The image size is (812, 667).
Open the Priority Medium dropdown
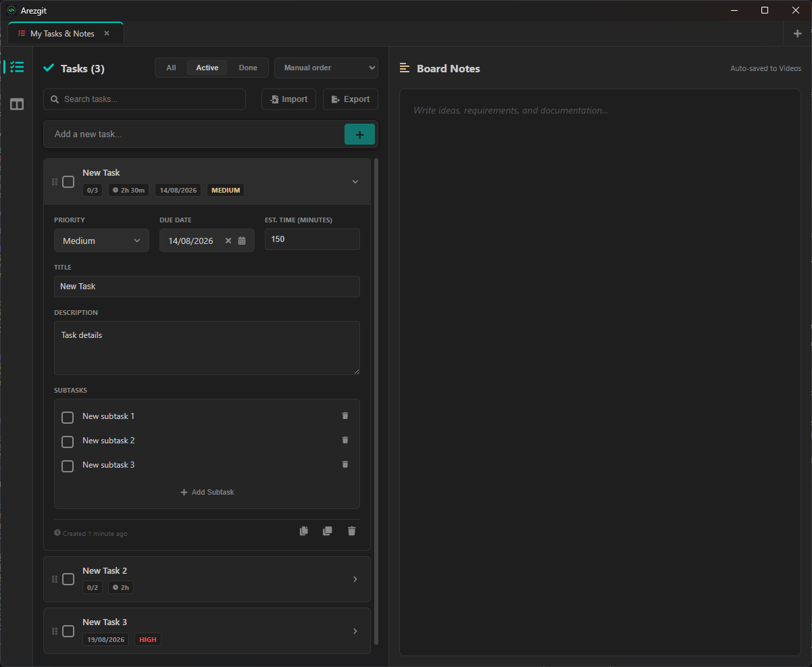pyautogui.click(x=101, y=241)
